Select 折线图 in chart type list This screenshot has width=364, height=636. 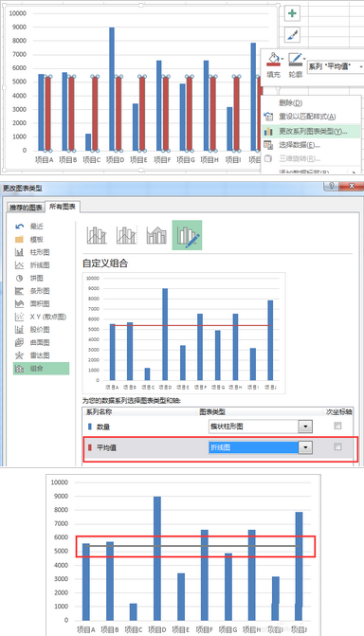coord(41,264)
